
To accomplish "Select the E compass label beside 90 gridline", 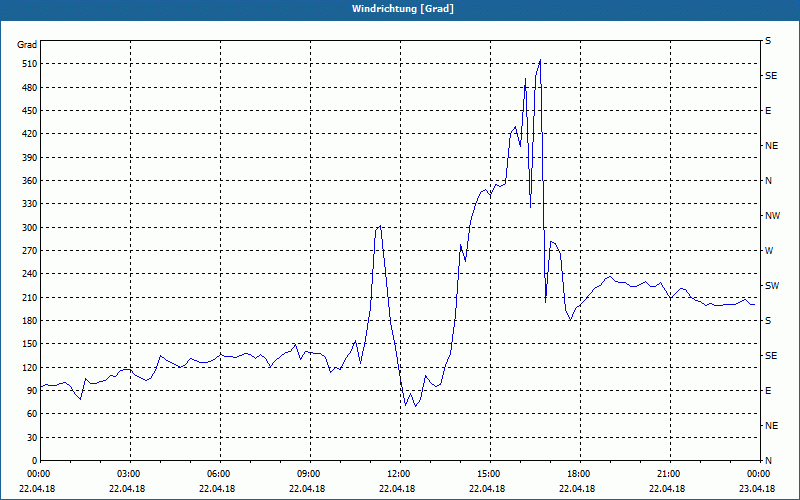I will point(768,391).
